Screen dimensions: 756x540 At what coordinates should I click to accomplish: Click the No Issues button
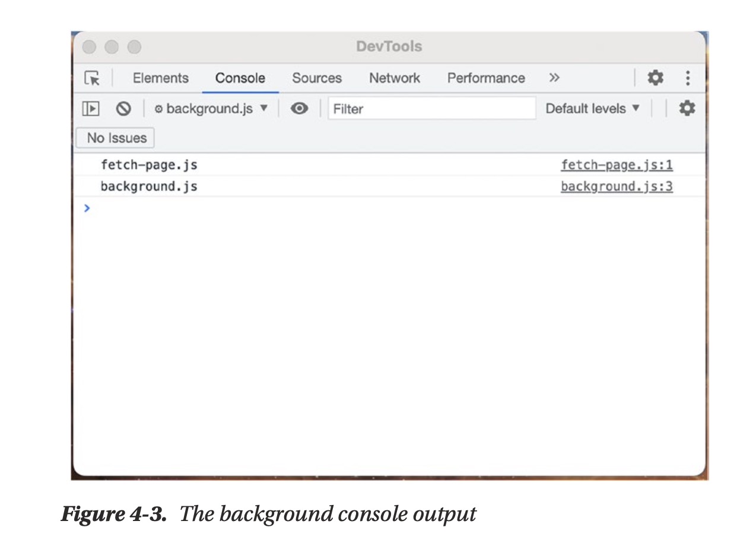click(116, 138)
